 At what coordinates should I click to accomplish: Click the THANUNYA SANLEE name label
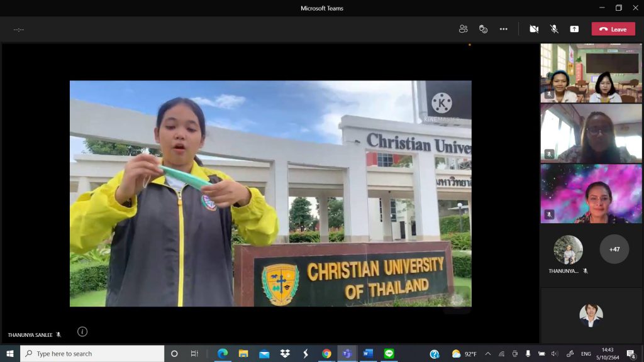pyautogui.click(x=30, y=335)
